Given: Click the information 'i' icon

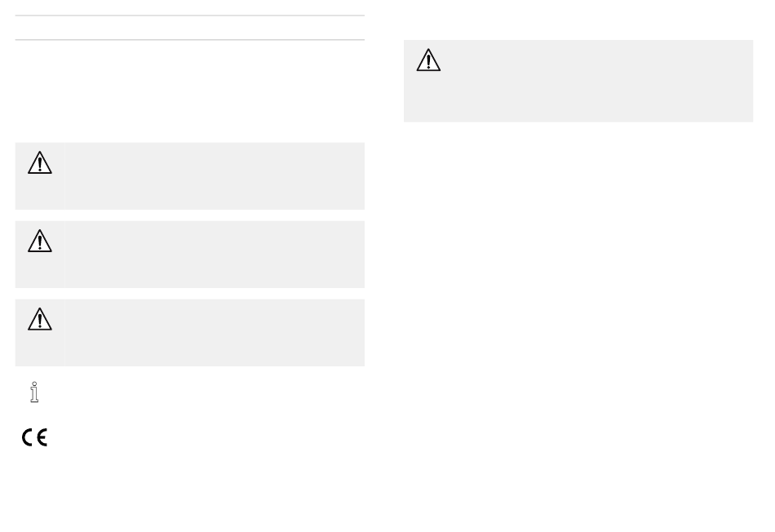Looking at the screenshot, I should click(x=34, y=392).
